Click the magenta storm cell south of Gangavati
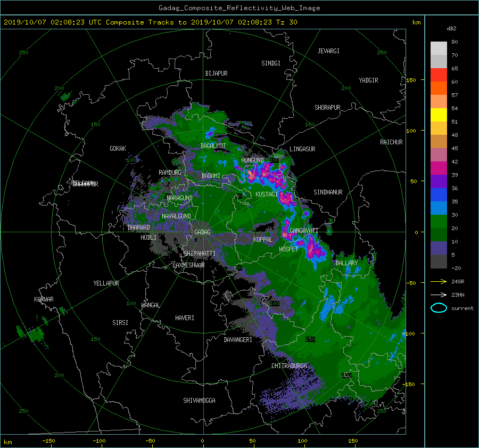This screenshot has width=479, height=448. [x=314, y=248]
